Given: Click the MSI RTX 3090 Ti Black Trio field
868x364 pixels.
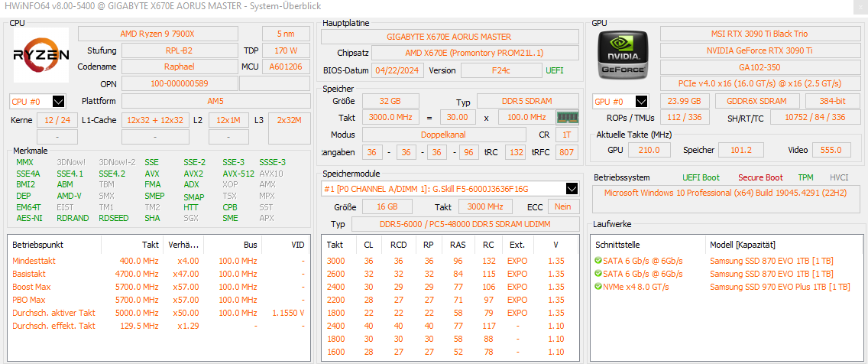Looking at the screenshot, I should click(759, 34).
